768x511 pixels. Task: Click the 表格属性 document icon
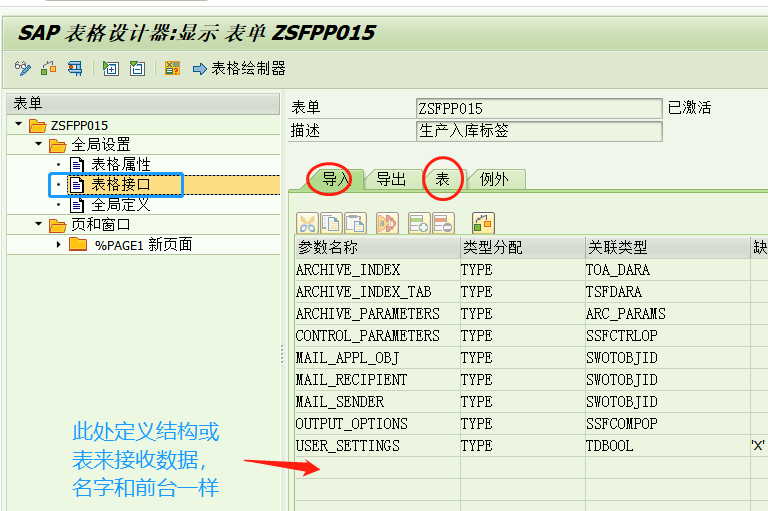pyautogui.click(x=76, y=165)
